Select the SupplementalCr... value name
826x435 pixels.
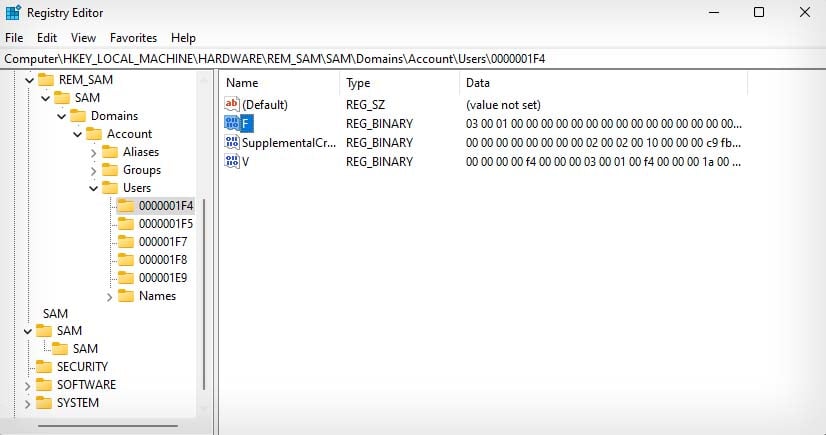[289, 142]
